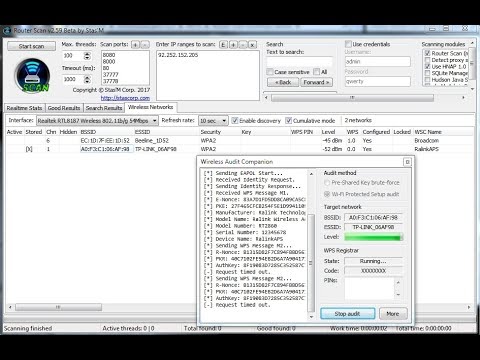Sort by the ESSID column header
This screenshot has height=360, width=480.
[143, 132]
